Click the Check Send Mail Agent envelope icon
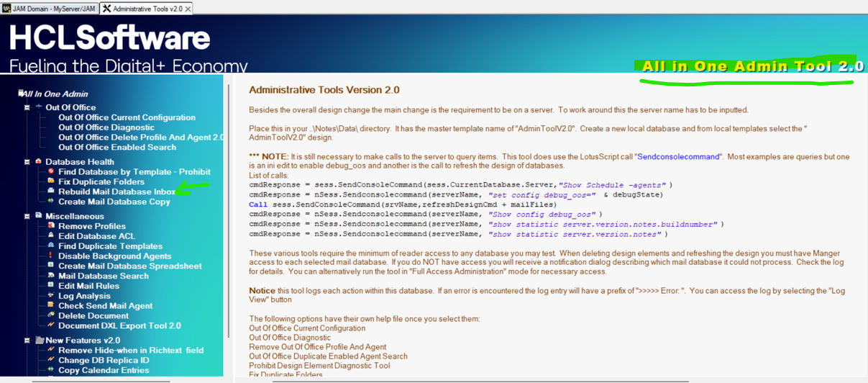 pyautogui.click(x=51, y=306)
